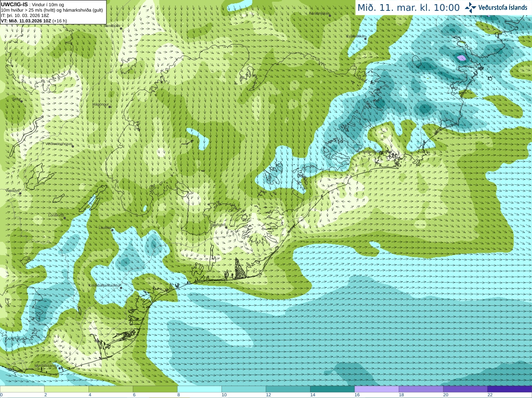Click the 8–10 m/s light cyan legend swatch
Screen dimensions: 532x398
click(199, 389)
